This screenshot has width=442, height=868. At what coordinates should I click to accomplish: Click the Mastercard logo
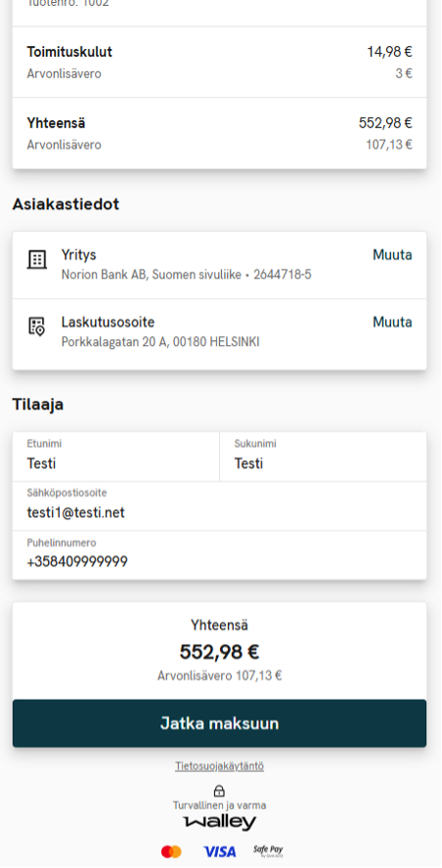point(171,851)
